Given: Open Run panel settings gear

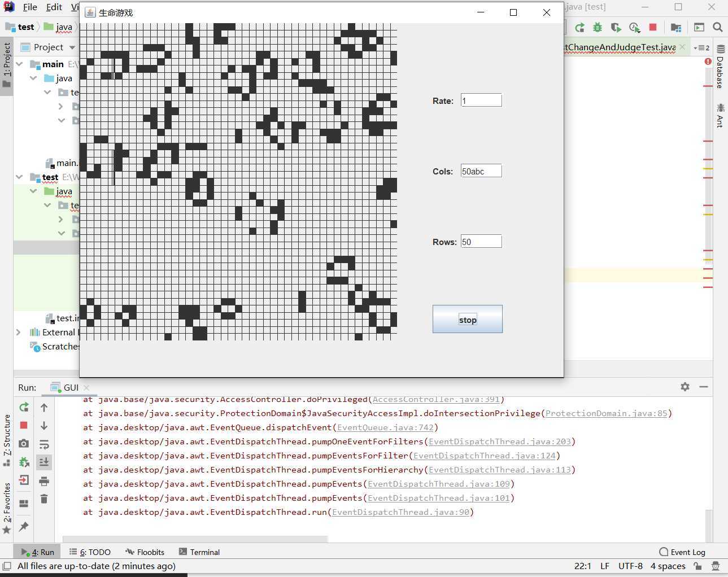Looking at the screenshot, I should tap(685, 387).
